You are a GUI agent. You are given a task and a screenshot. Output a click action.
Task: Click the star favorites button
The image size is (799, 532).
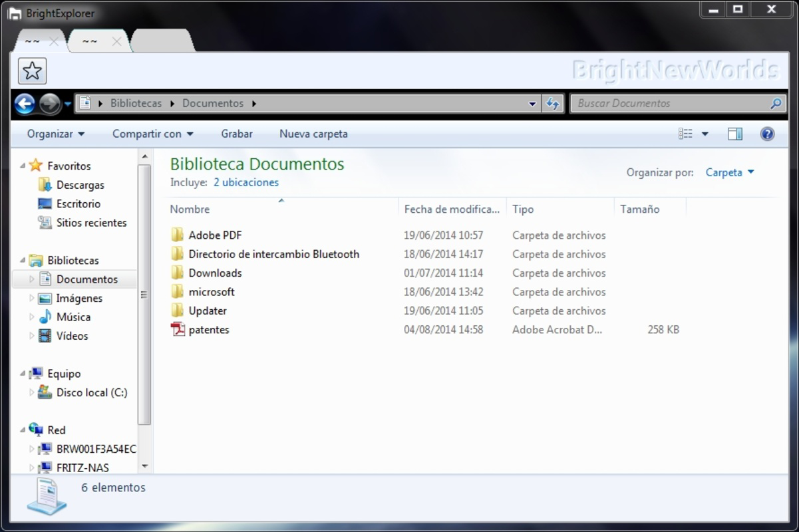pos(32,70)
